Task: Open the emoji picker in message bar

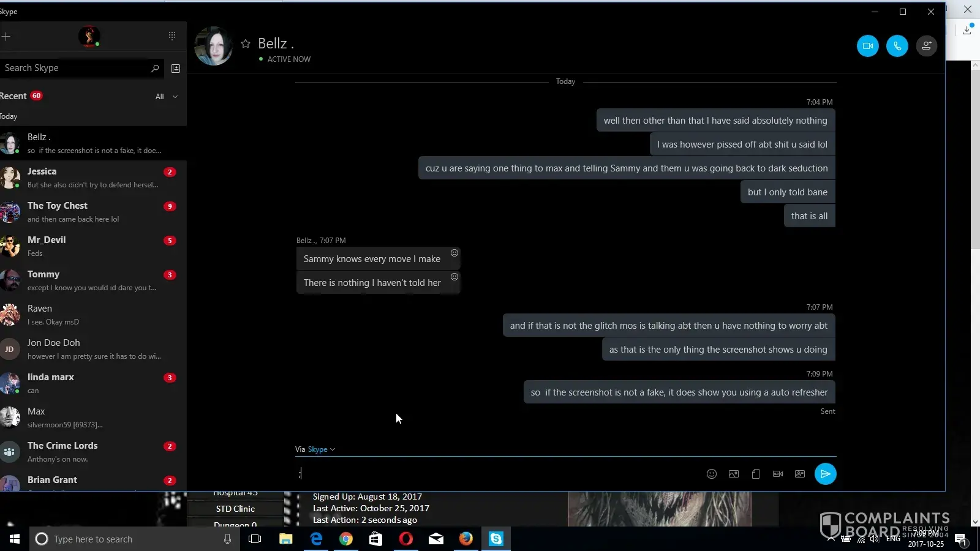Action: pos(711,474)
